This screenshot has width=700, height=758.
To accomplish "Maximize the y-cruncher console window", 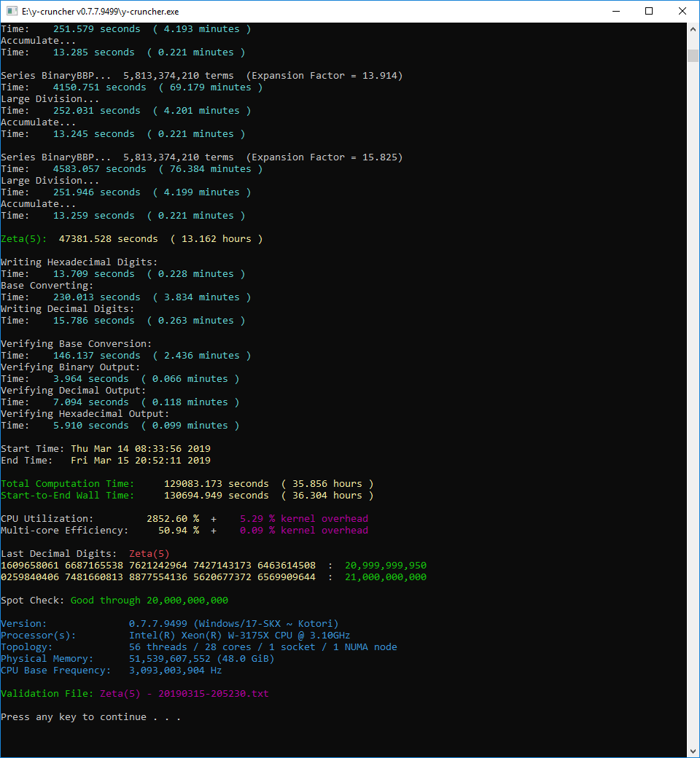I will pyautogui.click(x=649, y=11).
